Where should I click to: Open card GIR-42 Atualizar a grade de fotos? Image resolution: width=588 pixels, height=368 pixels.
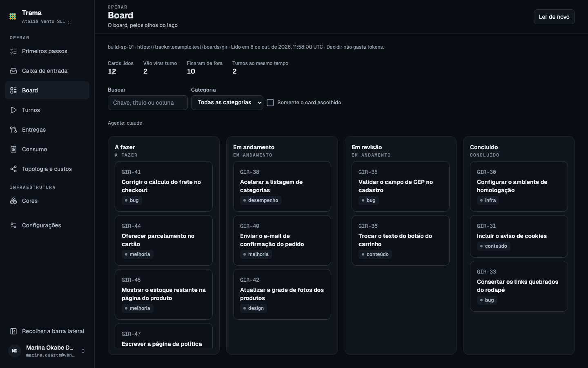(282, 294)
